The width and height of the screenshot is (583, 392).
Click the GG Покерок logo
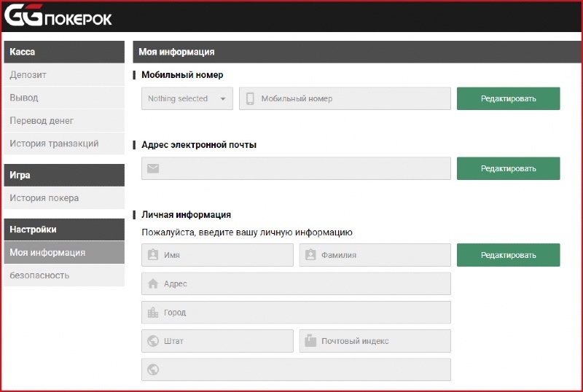pos(59,16)
